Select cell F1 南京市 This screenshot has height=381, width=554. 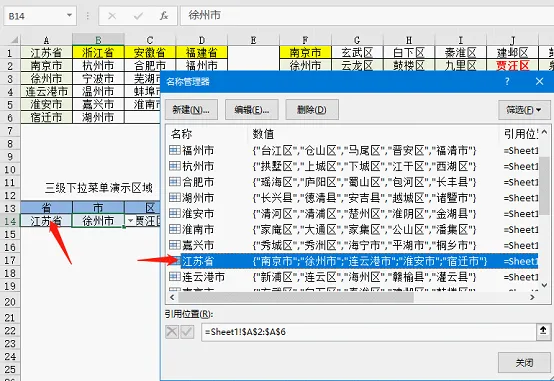[x=305, y=52]
